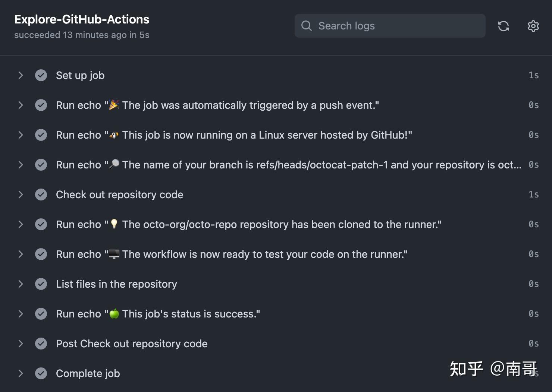Image resolution: width=552 pixels, height=392 pixels.
Task: Expand the Complete job step
Action: pyautogui.click(x=21, y=373)
